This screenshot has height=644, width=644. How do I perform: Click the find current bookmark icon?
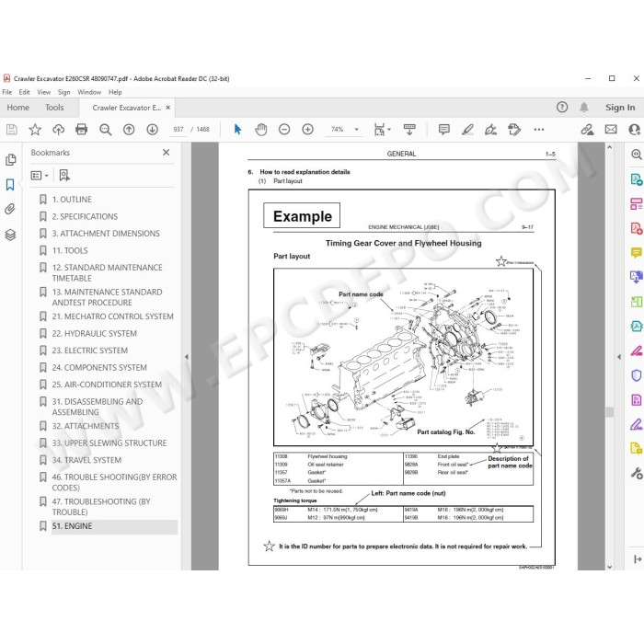tap(64, 176)
